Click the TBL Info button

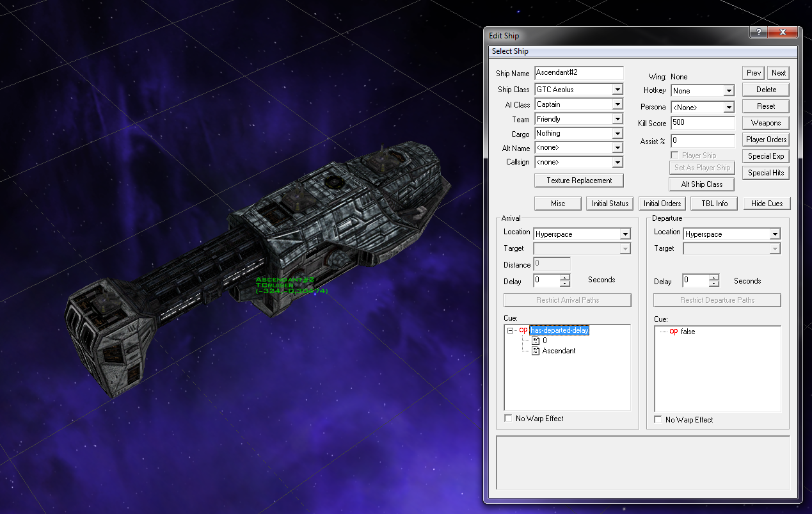point(714,204)
